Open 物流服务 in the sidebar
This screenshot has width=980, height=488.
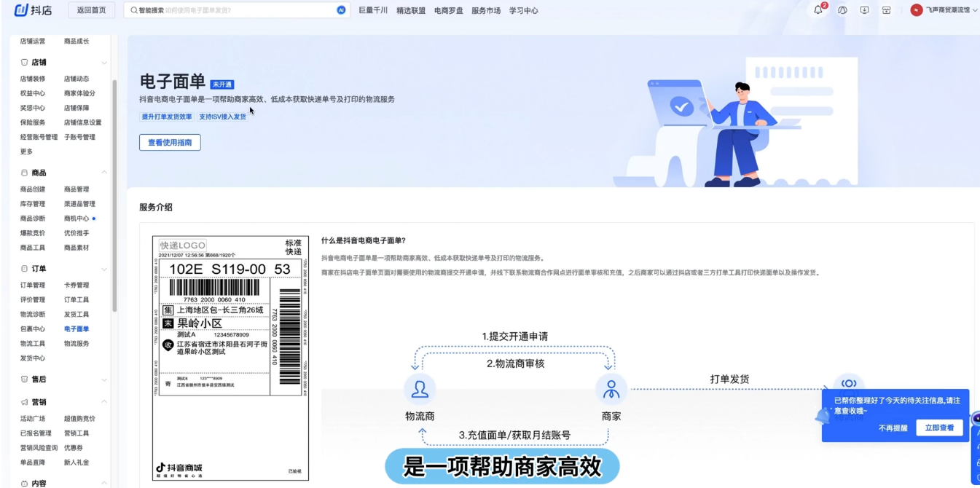77,344
